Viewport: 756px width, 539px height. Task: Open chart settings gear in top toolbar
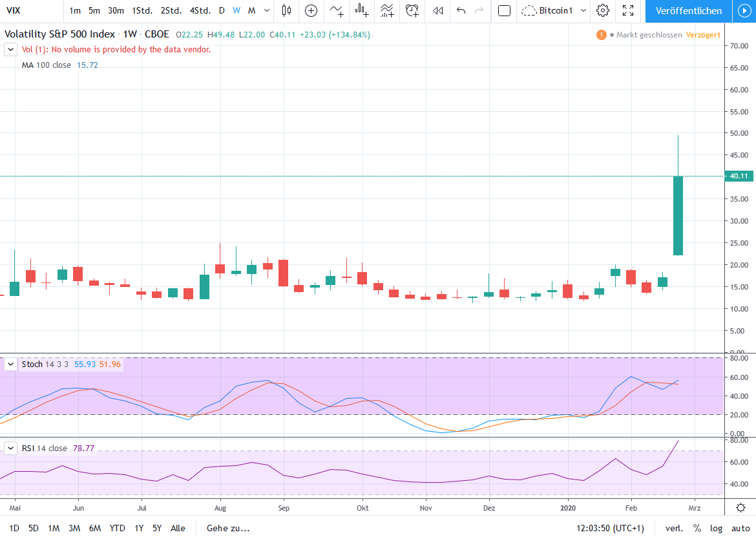coord(603,11)
